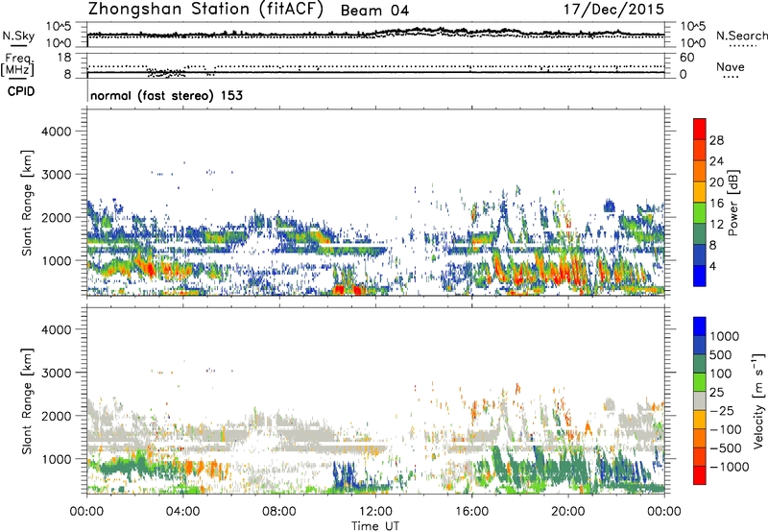Pick the dark green 100–500 velocity swatch
Viewport: 768px width, 532px height.
coord(700,364)
